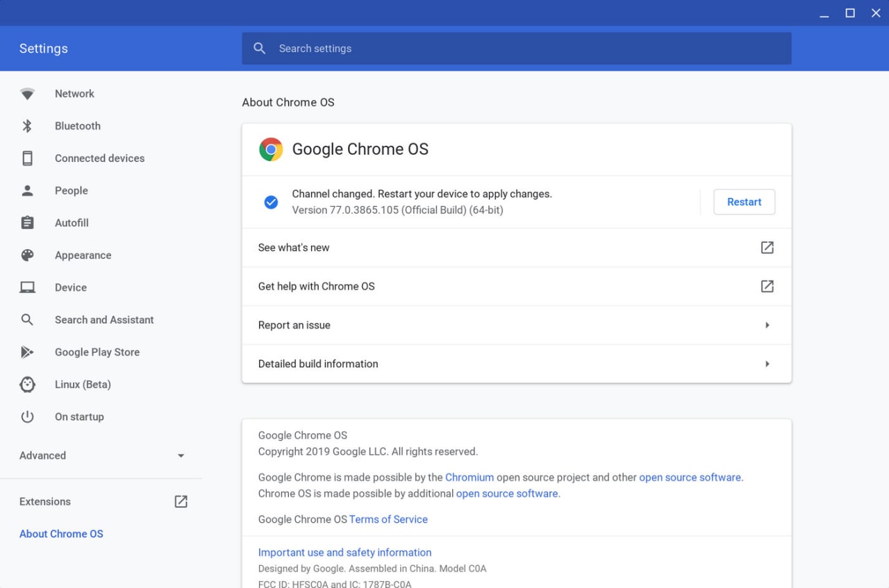This screenshot has width=889, height=588.
Task: Open Connected devices section
Action: point(101,158)
